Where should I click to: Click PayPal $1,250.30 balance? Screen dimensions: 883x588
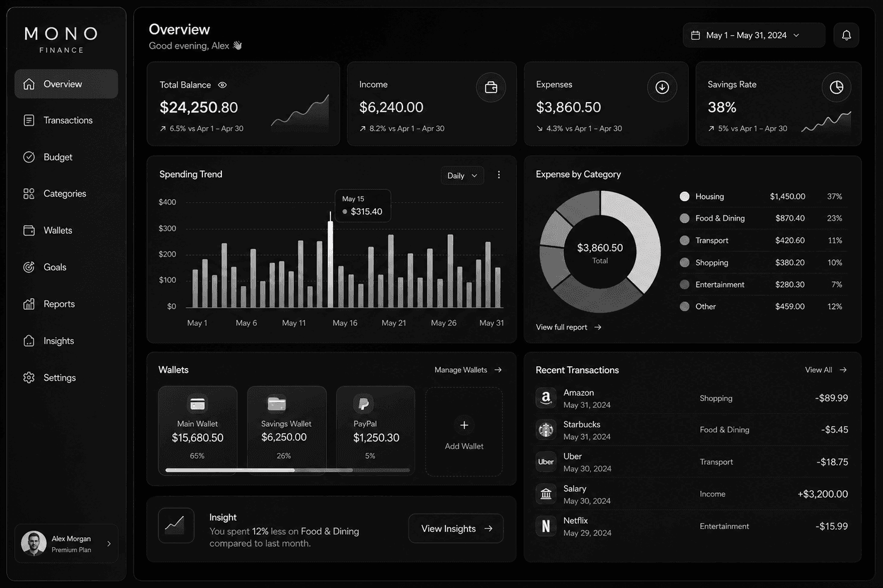376,437
